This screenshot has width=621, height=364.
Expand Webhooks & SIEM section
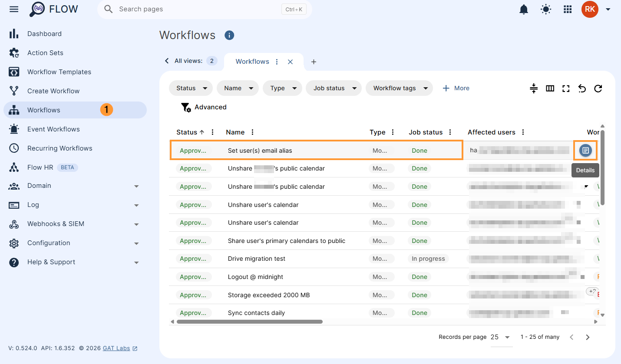pyautogui.click(x=75, y=224)
